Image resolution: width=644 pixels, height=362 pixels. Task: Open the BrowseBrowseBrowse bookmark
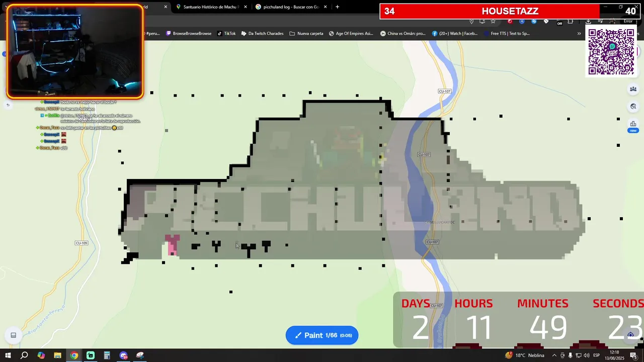(189, 34)
